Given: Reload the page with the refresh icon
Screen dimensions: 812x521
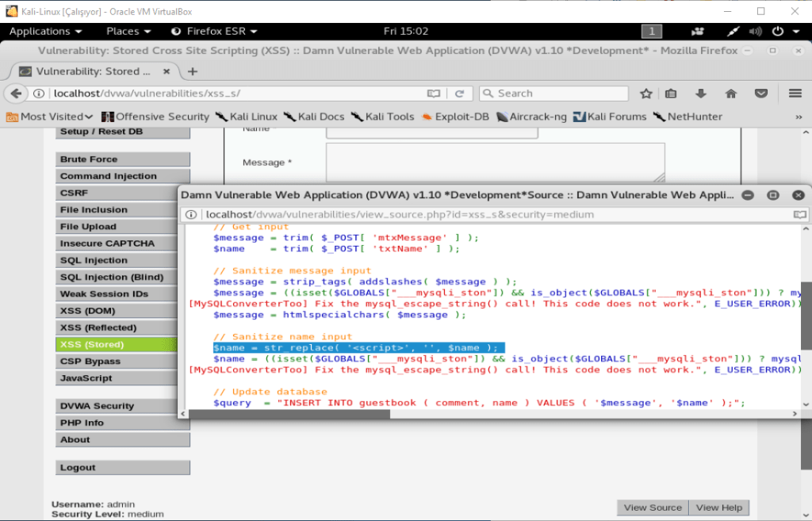Looking at the screenshot, I should click(458, 94).
